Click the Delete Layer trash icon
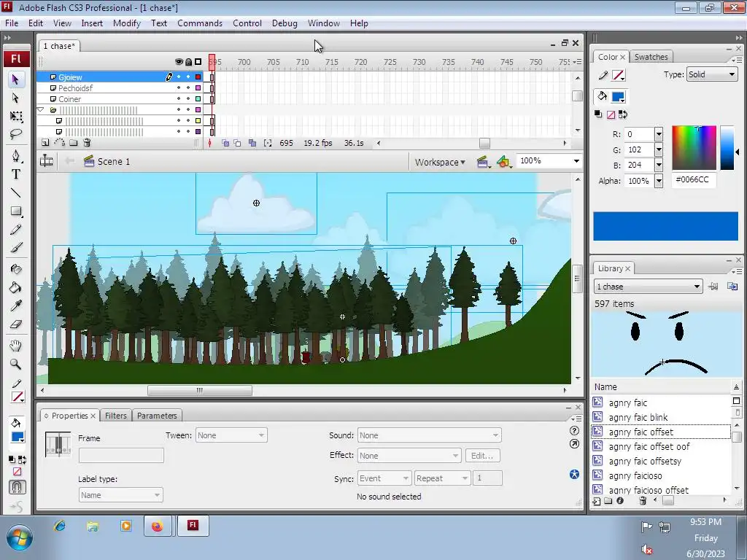Screen dimensions: 747x560 coord(87,142)
